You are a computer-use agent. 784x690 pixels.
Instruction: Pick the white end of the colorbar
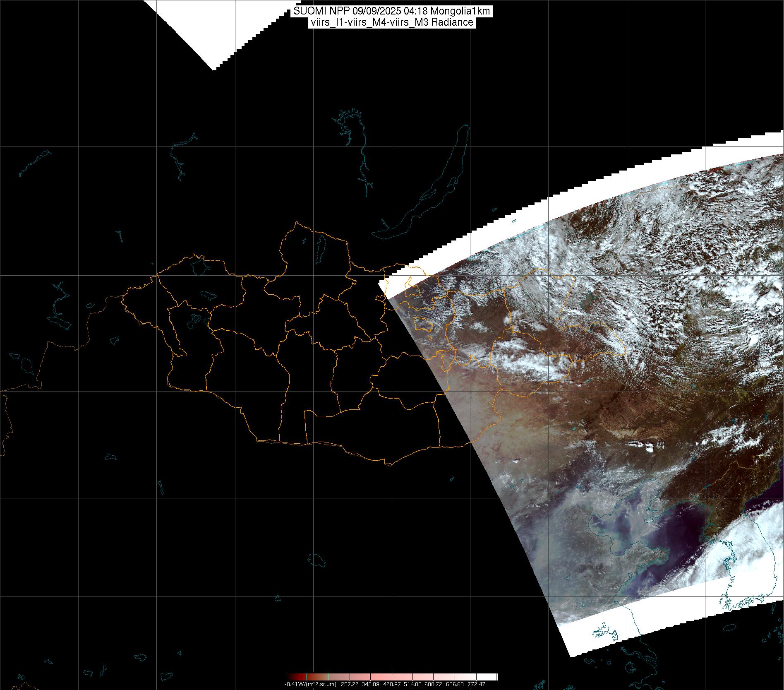492,677
